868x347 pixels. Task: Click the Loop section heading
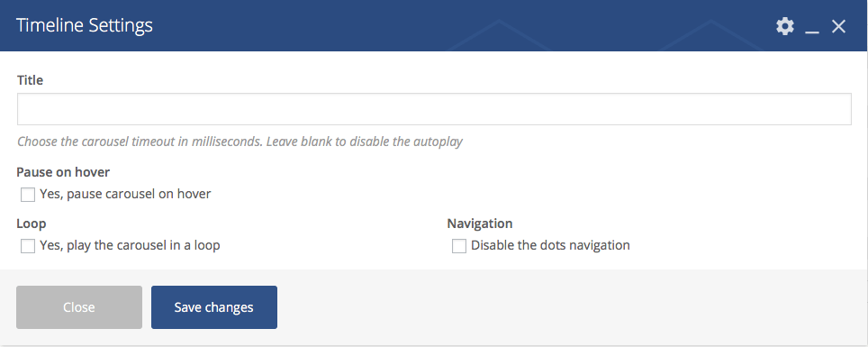31,224
